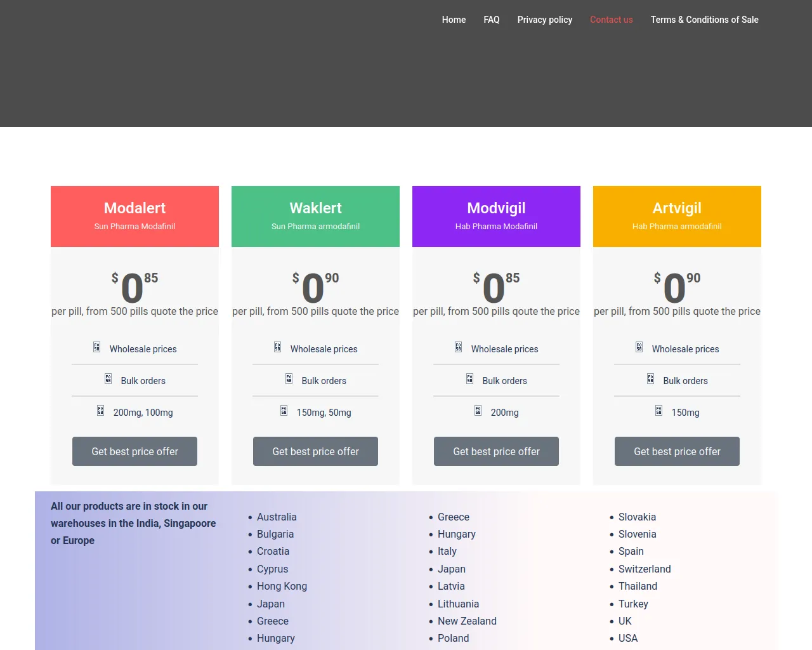Go to the FAQ page
The height and width of the screenshot is (650, 812).
coord(492,20)
